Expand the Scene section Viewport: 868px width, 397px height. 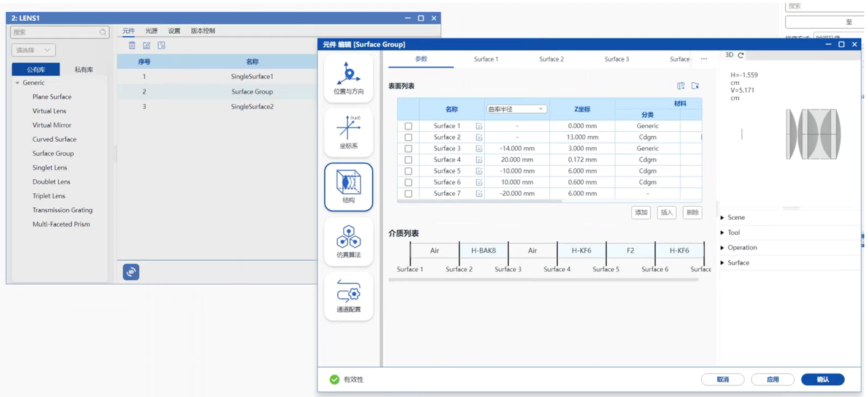[736, 218]
